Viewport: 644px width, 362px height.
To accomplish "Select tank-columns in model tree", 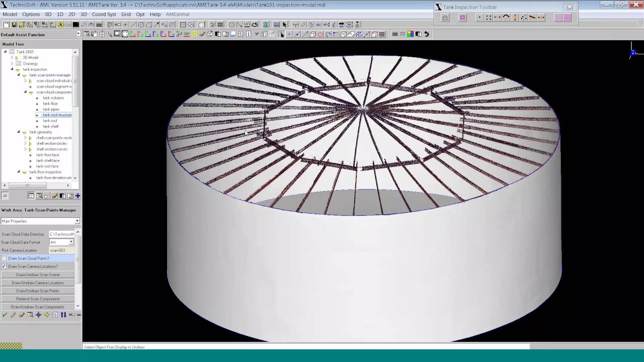I will point(53,98).
